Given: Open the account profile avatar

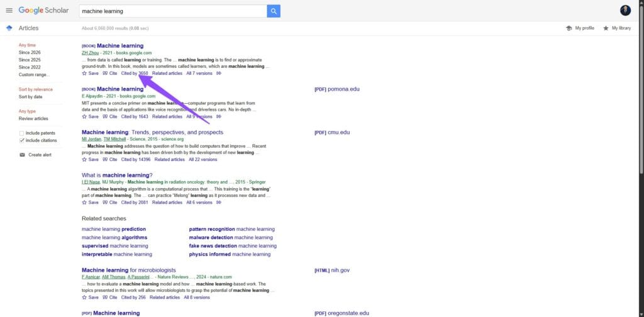Looking at the screenshot, I should [x=625, y=11].
